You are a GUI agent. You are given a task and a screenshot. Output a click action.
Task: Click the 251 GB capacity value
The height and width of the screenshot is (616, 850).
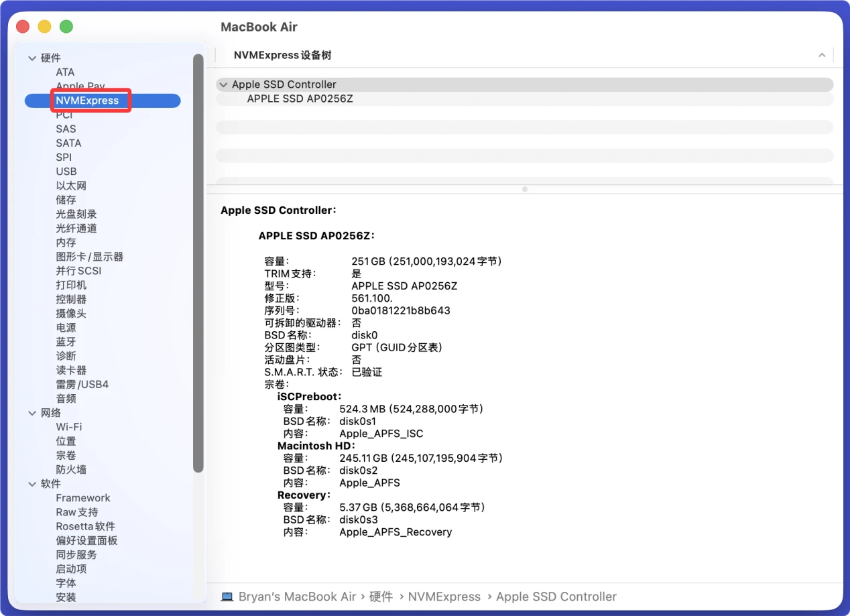[x=426, y=261]
